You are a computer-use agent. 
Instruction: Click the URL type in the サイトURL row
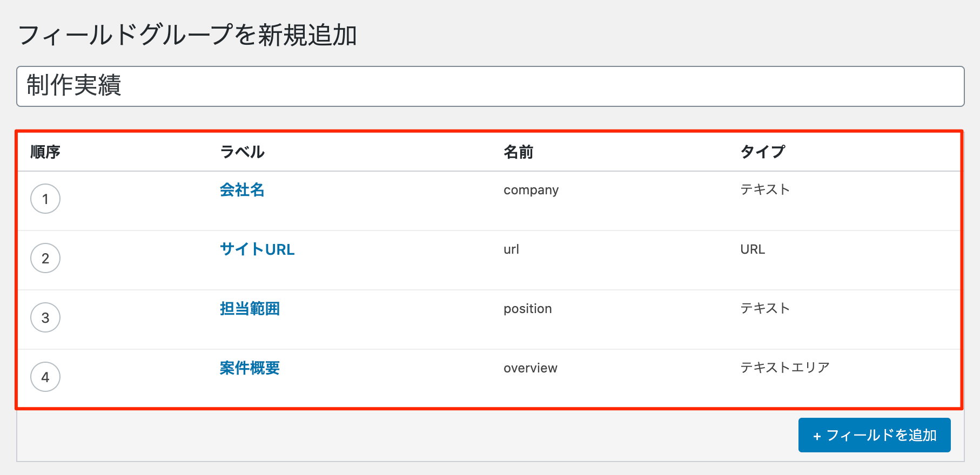coord(753,249)
